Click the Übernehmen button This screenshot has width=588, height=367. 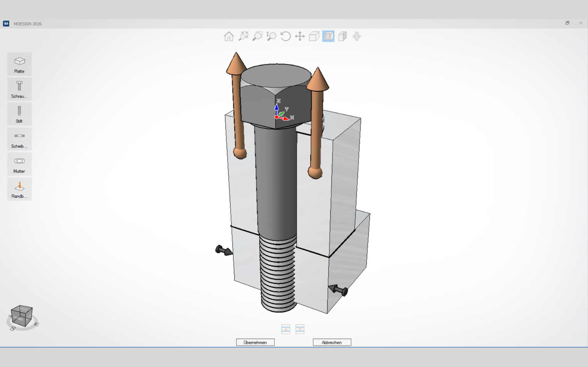point(255,342)
